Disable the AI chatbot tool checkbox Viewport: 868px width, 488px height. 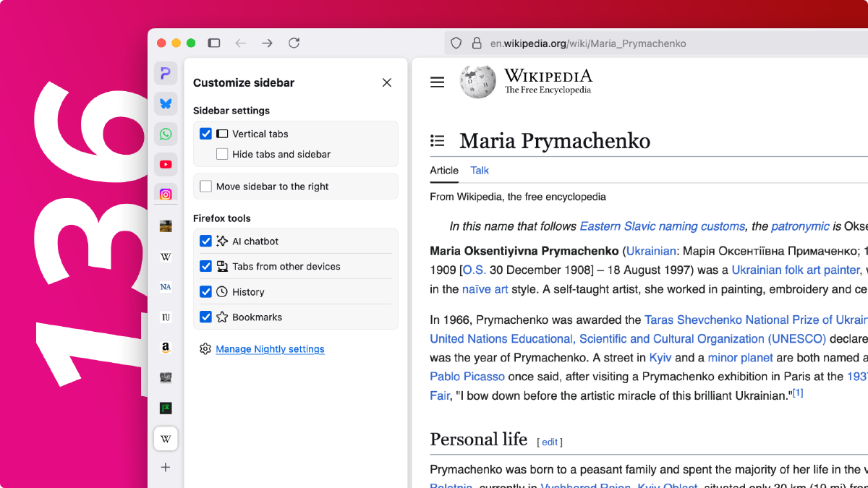point(205,241)
